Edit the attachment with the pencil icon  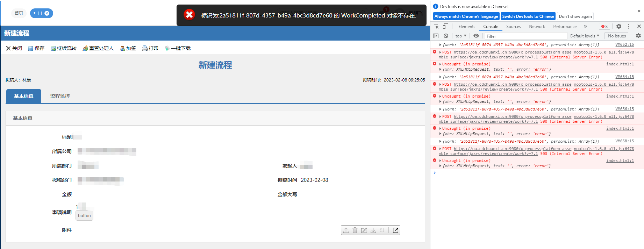coord(364,230)
